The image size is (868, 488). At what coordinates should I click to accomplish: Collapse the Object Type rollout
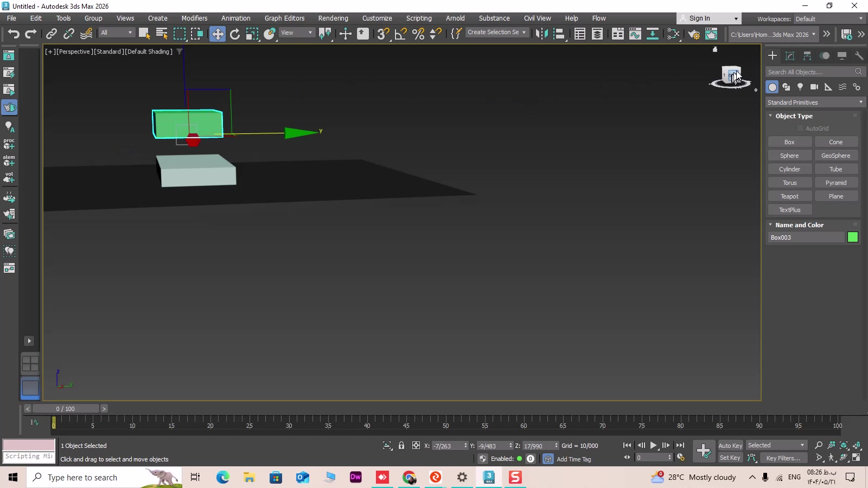pos(770,116)
